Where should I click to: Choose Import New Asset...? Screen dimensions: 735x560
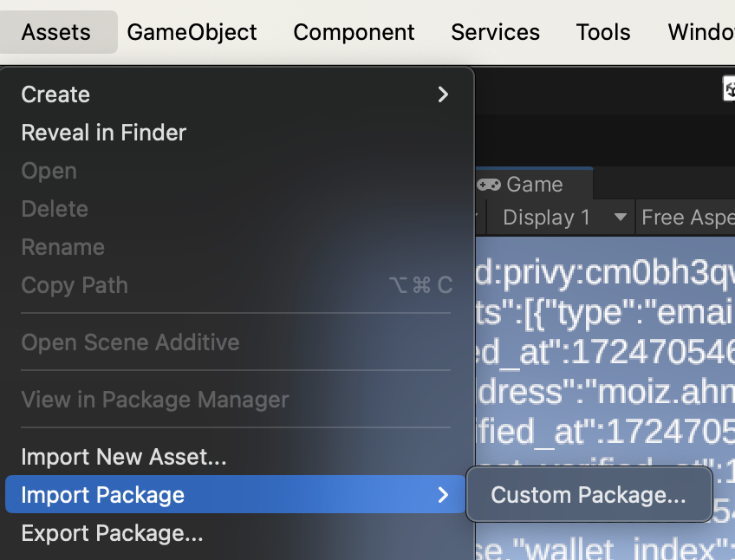pos(235,457)
